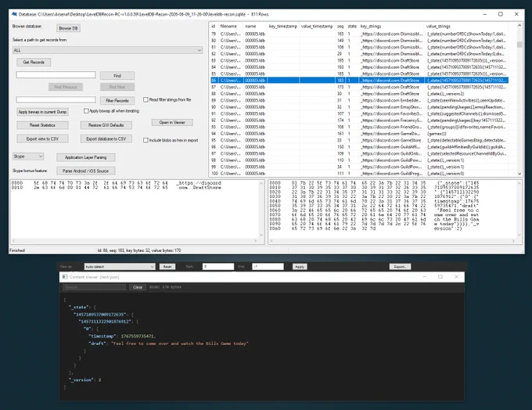Sort by the value_timestamp column header

(317, 26)
